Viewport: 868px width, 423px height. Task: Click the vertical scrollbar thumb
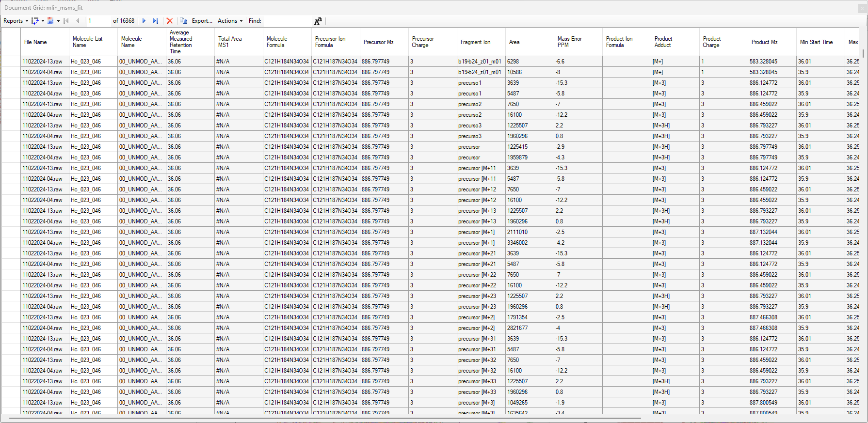coord(863,52)
